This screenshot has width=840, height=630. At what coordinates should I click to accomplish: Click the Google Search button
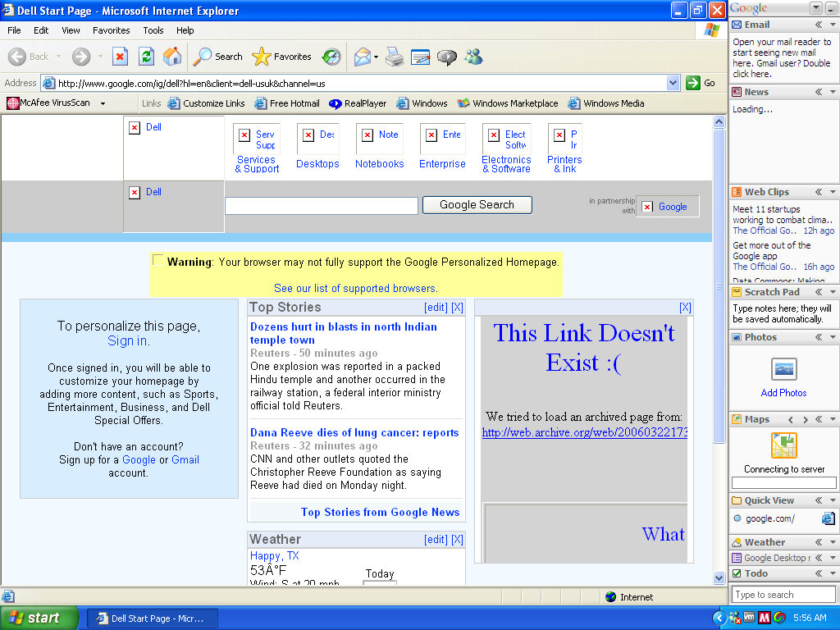477,204
